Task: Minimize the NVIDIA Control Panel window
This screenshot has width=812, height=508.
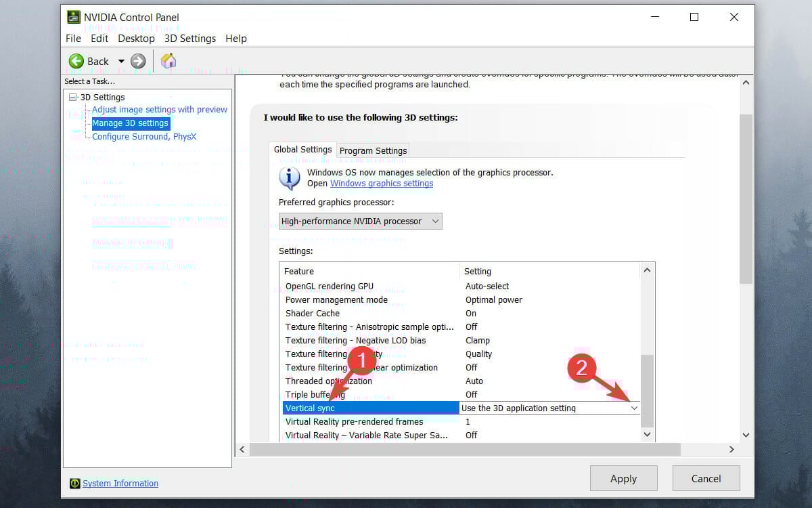Action: (654, 17)
